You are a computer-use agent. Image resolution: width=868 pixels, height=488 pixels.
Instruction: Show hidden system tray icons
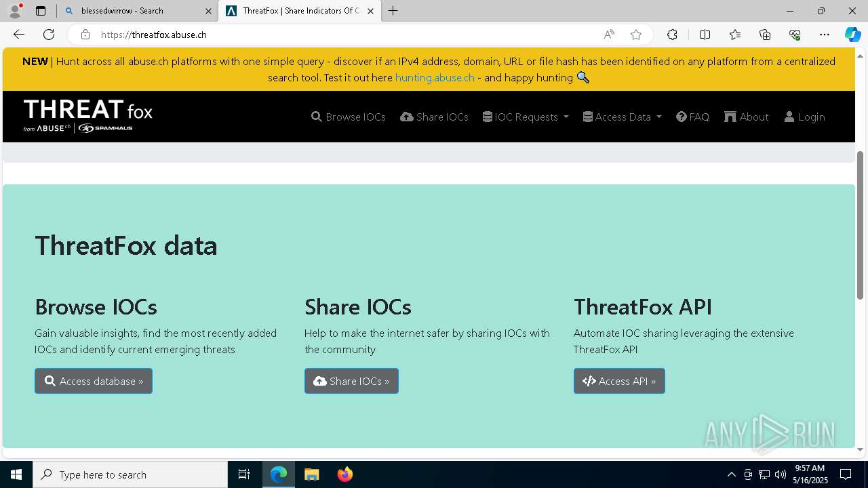pyautogui.click(x=731, y=474)
